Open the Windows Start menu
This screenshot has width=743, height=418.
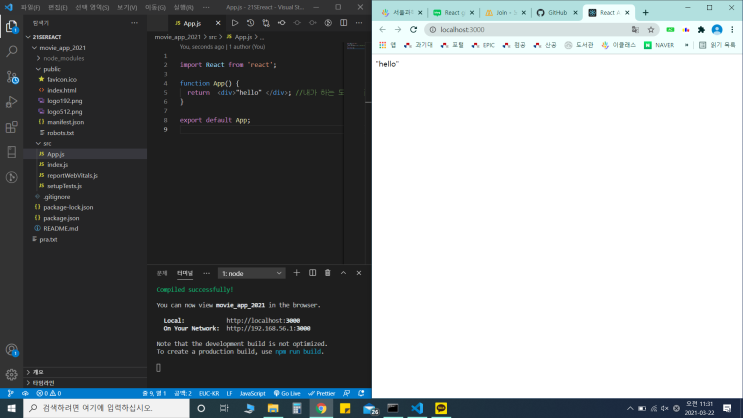point(11,408)
